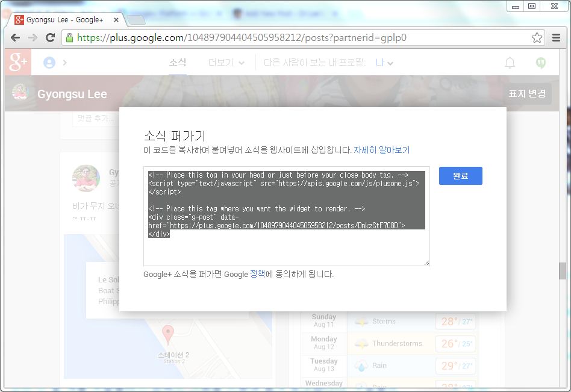Click the 소식 퍼가기 dialog heading

175,135
